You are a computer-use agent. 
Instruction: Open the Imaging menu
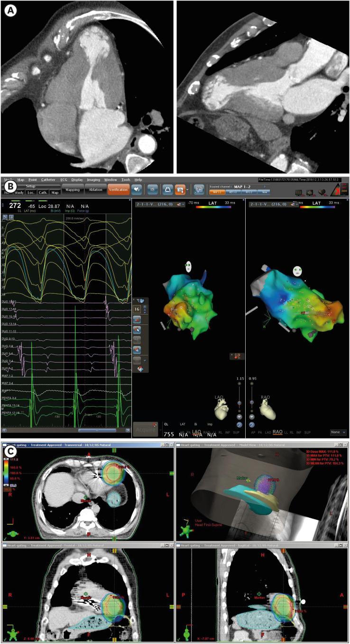[x=93, y=180]
